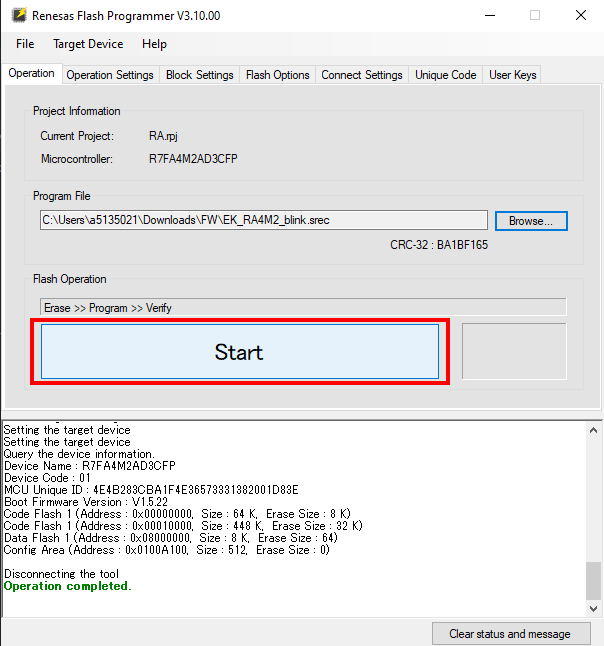Viewport: 604px width, 646px height.
Task: Click the log scrollbar down arrow
Action: (x=593, y=609)
